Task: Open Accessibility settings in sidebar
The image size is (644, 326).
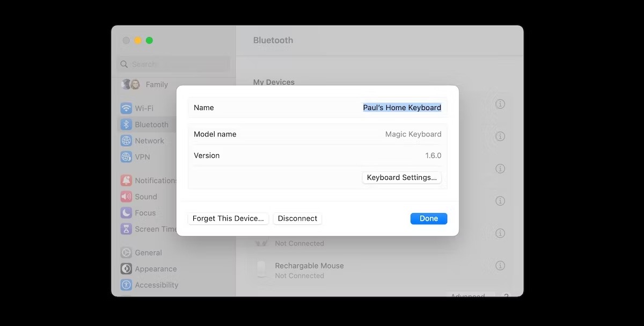Action: coord(149,285)
